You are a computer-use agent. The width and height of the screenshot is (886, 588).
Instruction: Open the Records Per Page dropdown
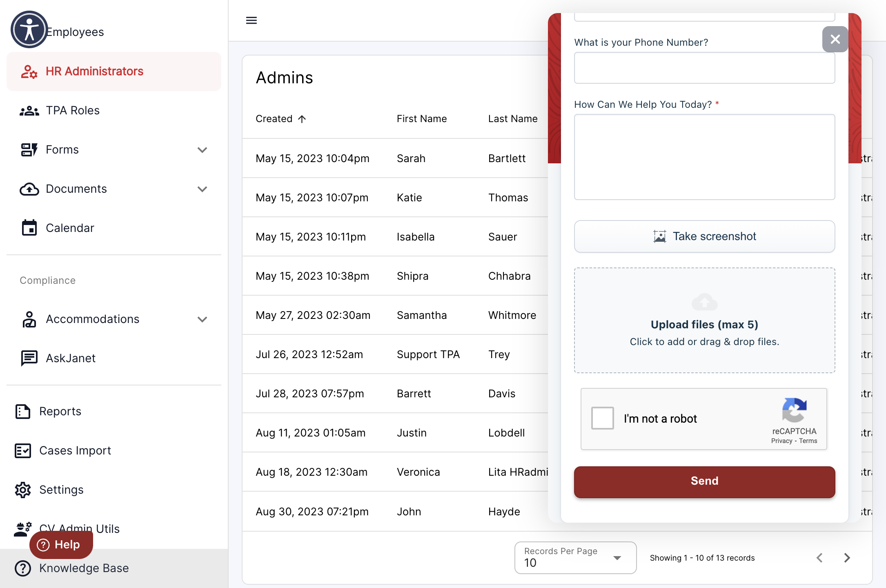click(x=576, y=558)
